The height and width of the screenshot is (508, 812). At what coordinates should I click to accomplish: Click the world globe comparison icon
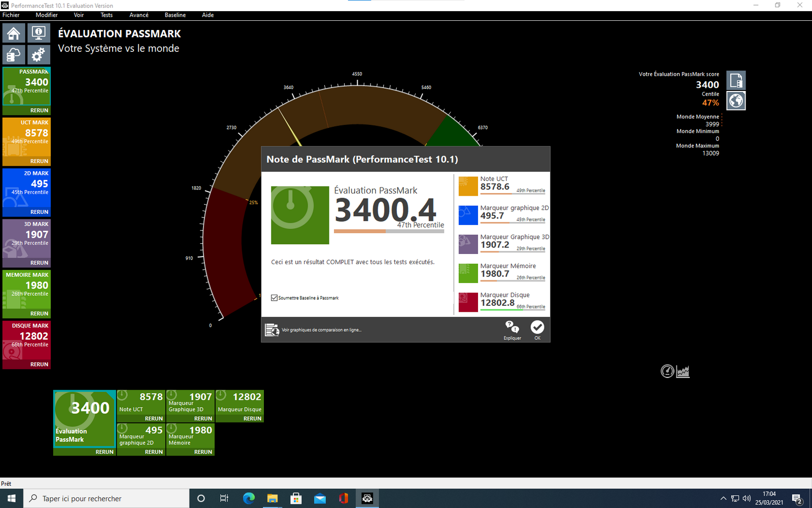(736, 101)
